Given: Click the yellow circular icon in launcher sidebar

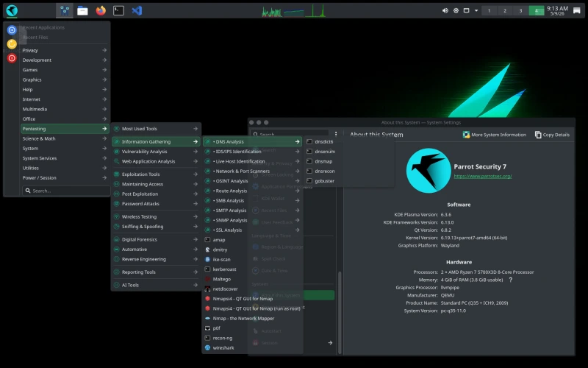Looking at the screenshot, I should pos(12,44).
